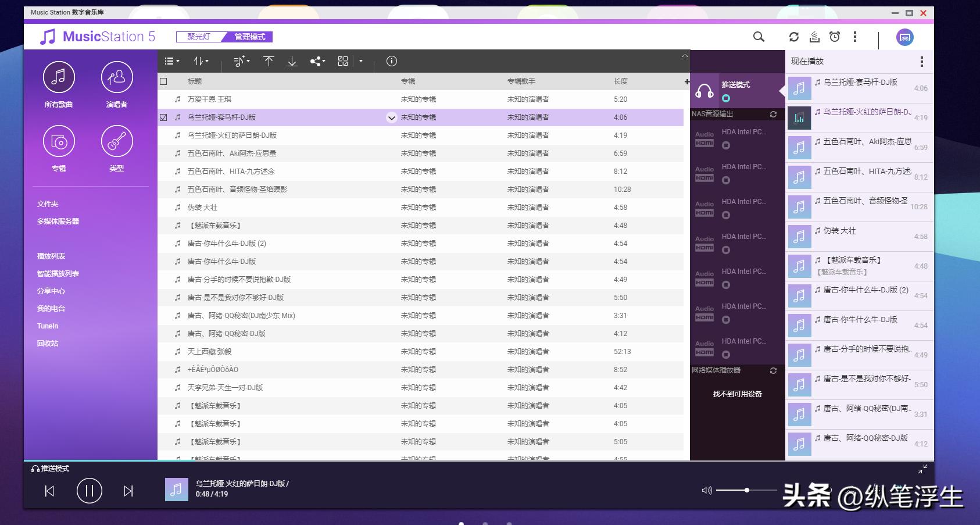
Task: Adjust the volume slider
Action: pyautogui.click(x=746, y=490)
